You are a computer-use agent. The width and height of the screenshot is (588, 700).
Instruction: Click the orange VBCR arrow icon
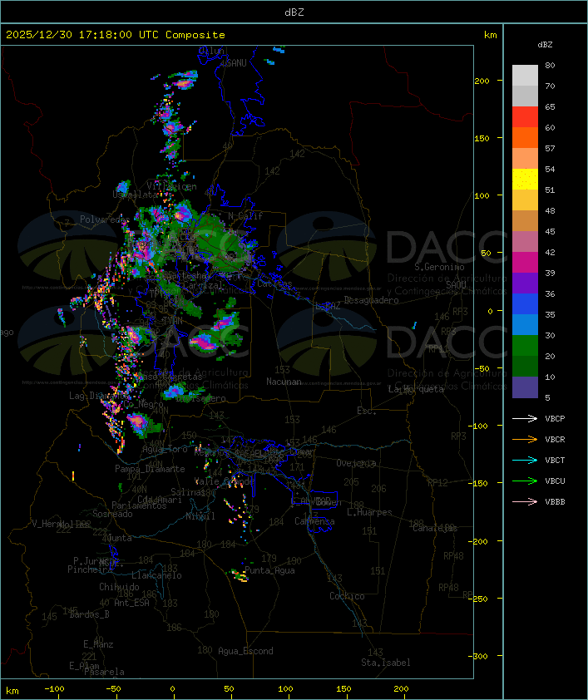[x=525, y=439]
